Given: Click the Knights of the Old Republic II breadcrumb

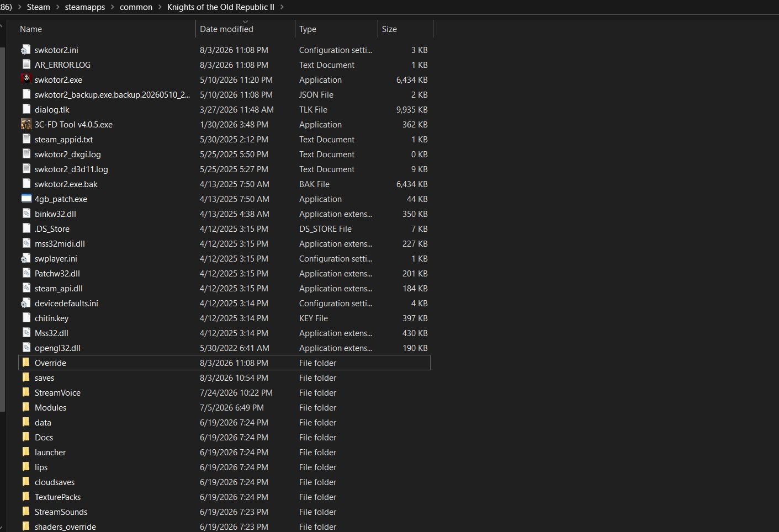Looking at the screenshot, I should coord(221,7).
